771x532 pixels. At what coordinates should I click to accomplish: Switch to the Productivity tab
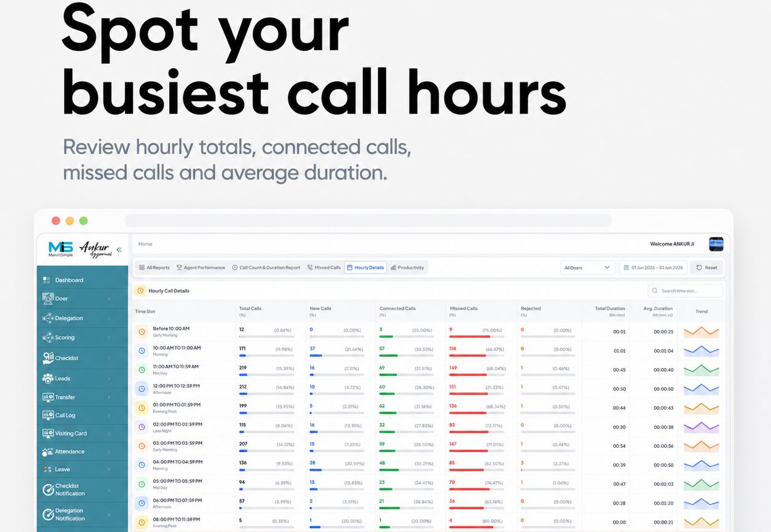click(407, 268)
